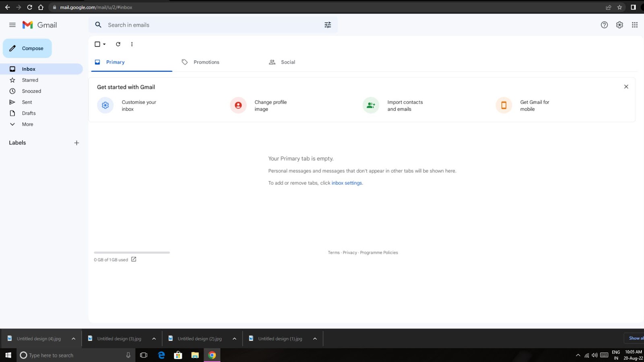Viewport: 644px width, 362px height.
Task: Open the volume control in tray
Action: [x=594, y=355]
